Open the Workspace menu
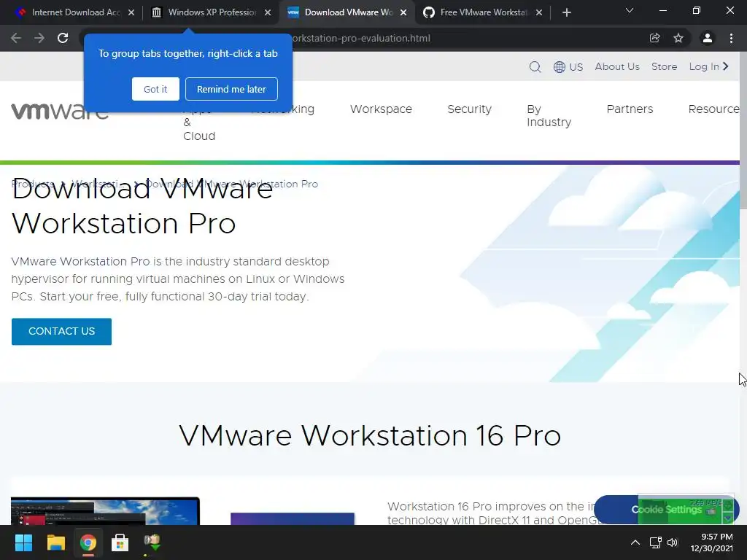747x560 pixels. click(381, 109)
